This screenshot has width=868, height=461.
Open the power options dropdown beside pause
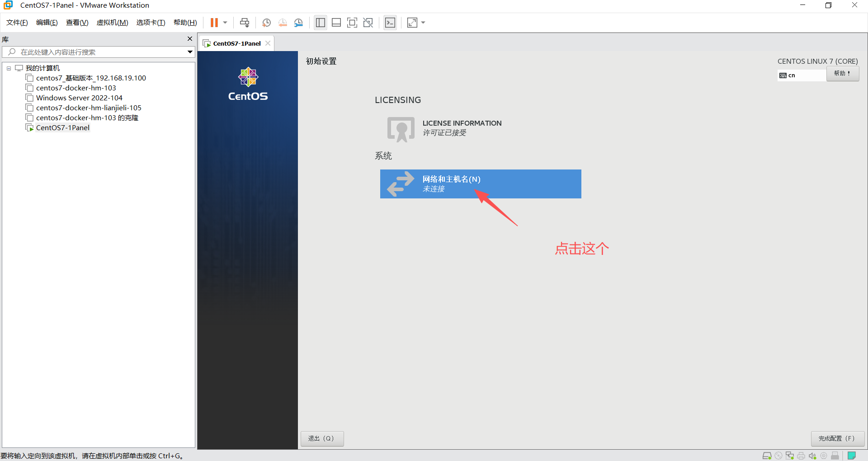click(225, 23)
